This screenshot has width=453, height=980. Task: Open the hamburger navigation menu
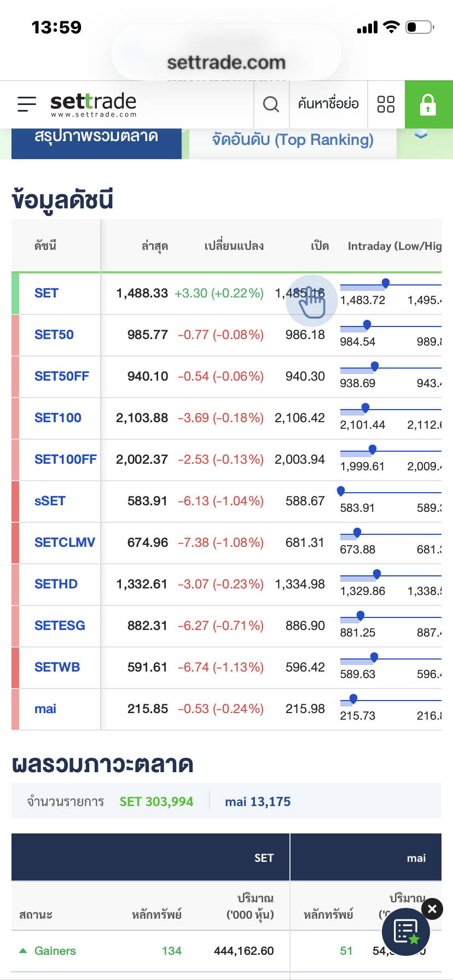coord(27,104)
